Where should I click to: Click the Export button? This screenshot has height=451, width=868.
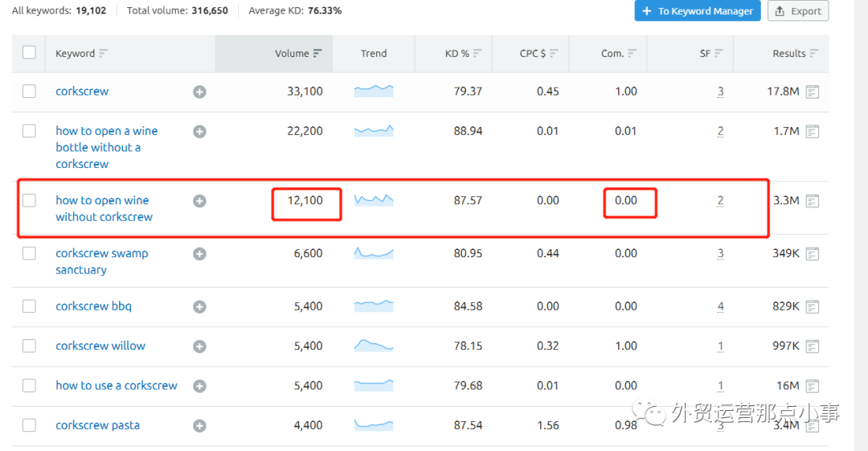(x=797, y=11)
